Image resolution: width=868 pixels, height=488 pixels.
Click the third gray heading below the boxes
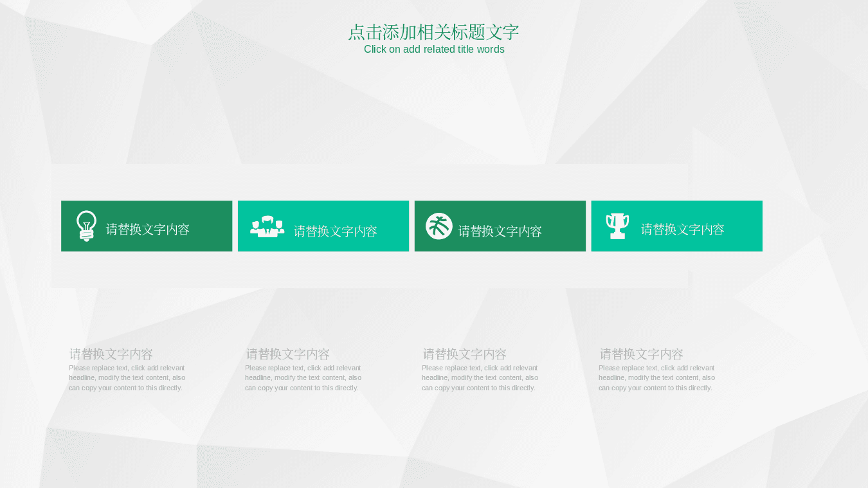(x=465, y=354)
